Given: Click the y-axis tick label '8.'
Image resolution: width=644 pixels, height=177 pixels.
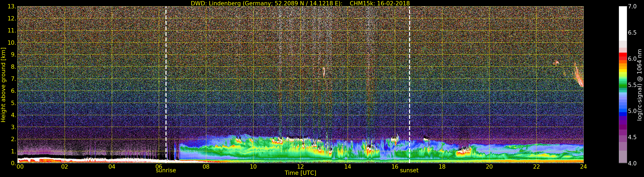Looking at the screenshot, I should tap(13, 67).
